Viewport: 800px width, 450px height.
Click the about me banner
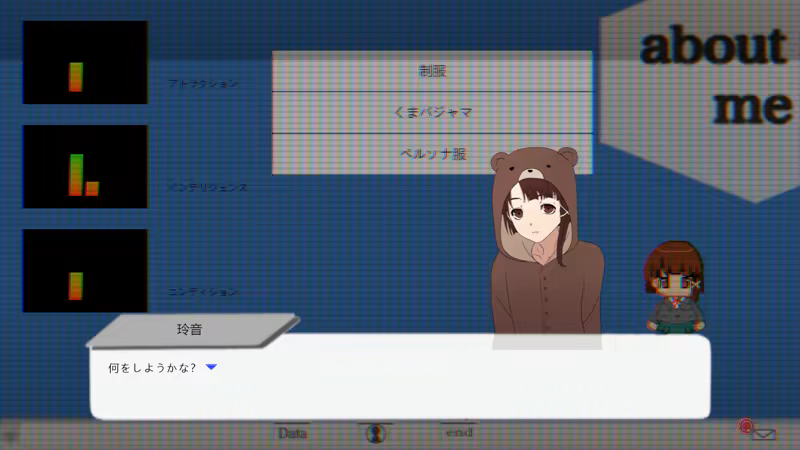tap(712, 75)
